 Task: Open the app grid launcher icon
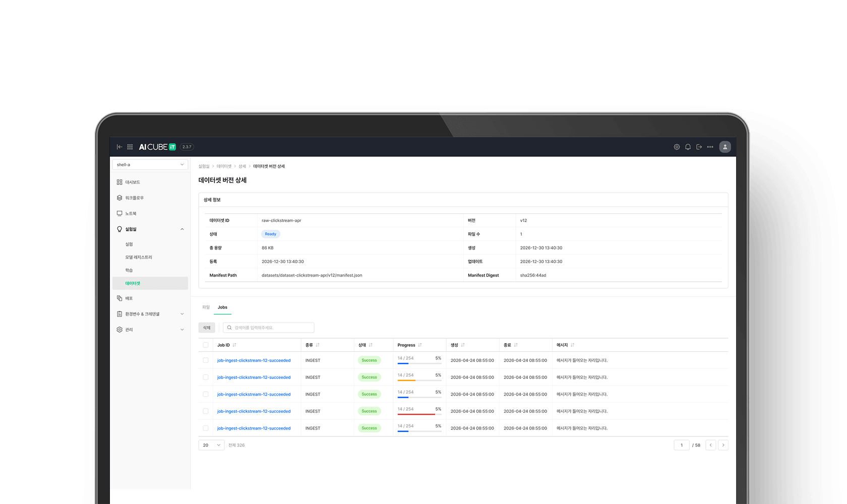click(x=130, y=147)
